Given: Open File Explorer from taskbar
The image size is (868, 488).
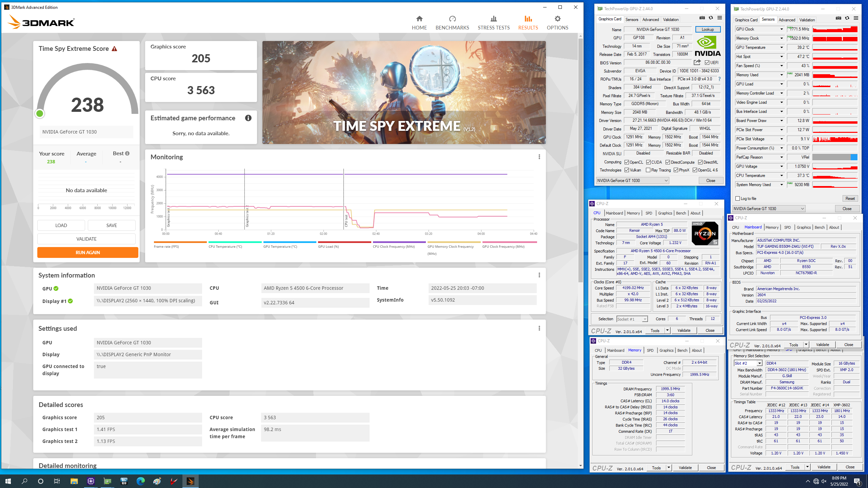Looking at the screenshot, I should tap(74, 481).
